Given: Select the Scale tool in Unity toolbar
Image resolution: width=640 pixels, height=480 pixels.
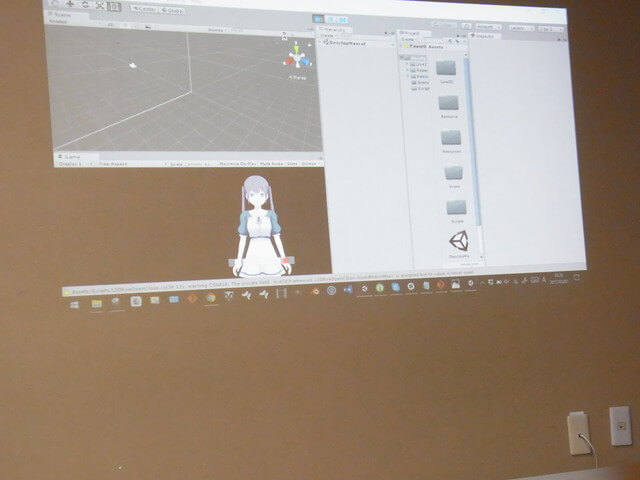Looking at the screenshot, I should point(100,5).
